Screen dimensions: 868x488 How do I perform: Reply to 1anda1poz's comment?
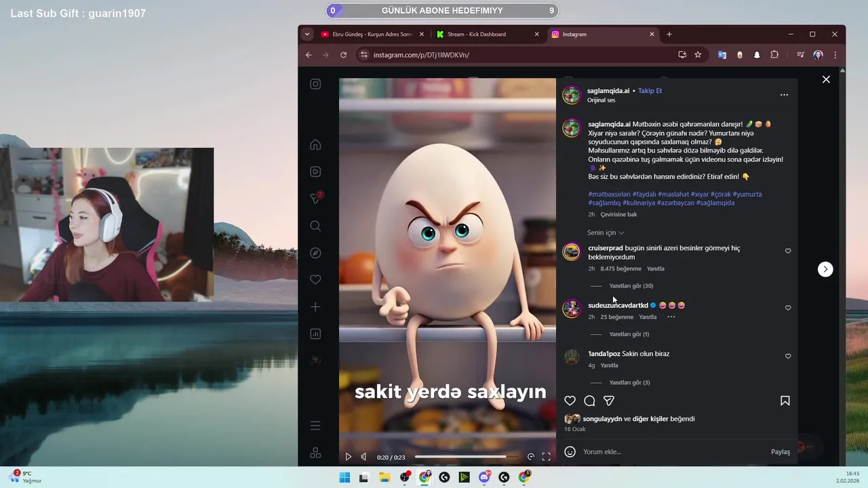click(x=609, y=365)
